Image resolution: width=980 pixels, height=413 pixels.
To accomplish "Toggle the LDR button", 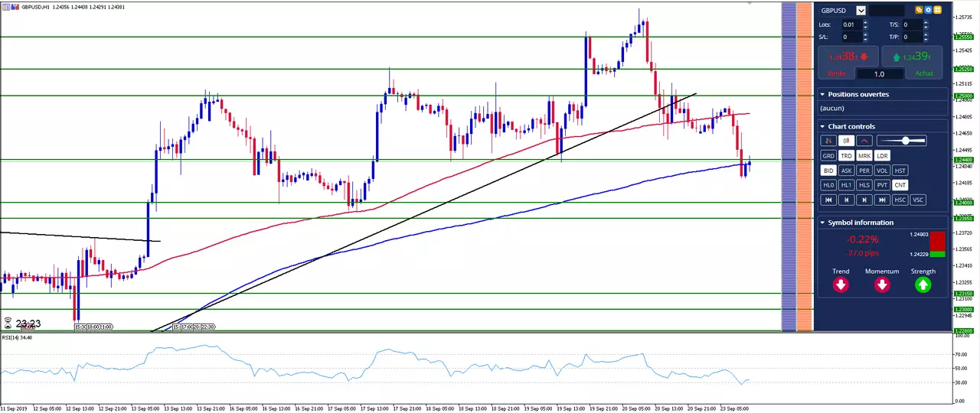I will [882, 156].
